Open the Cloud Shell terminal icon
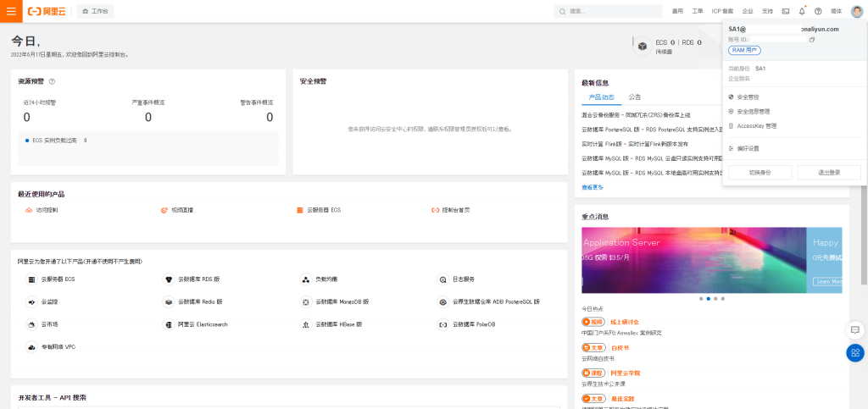This screenshot has height=409, width=868. (786, 11)
